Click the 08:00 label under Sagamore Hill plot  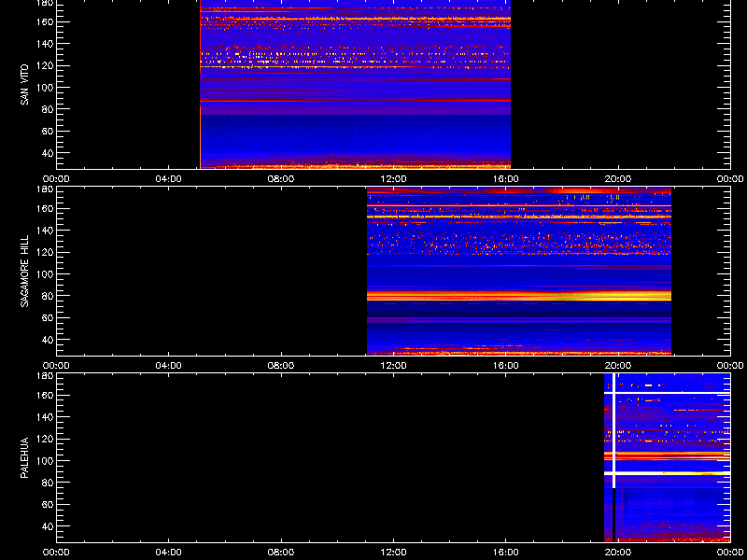pyautogui.click(x=281, y=366)
